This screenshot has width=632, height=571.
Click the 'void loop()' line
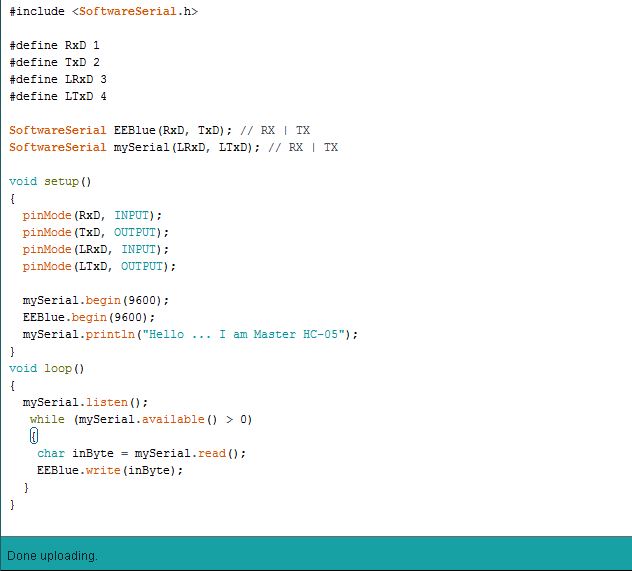point(47,368)
